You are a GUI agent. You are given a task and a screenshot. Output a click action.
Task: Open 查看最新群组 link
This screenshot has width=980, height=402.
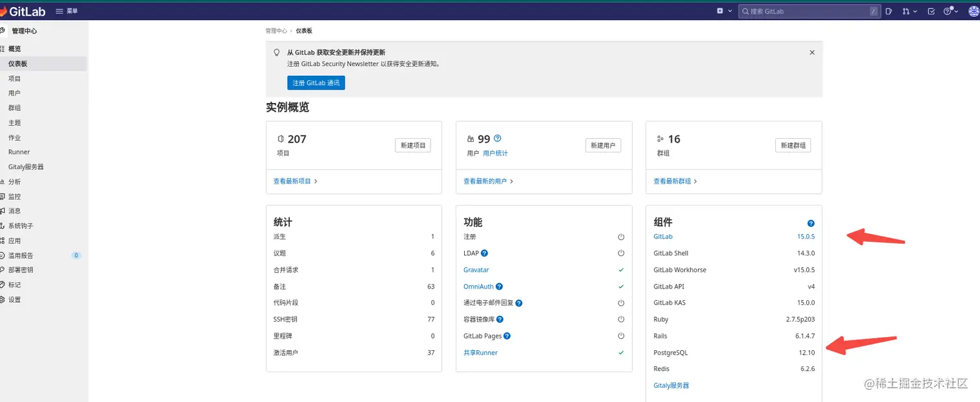[675, 182]
